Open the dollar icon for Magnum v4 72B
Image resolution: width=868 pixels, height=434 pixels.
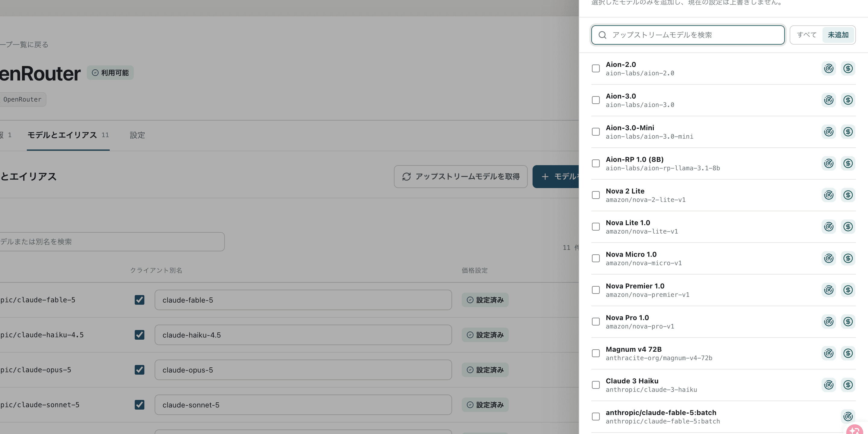click(848, 354)
